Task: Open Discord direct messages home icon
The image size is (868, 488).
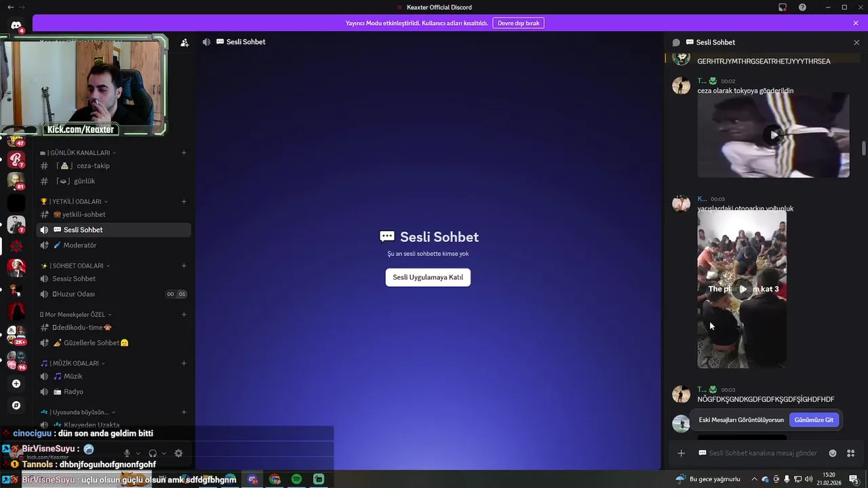Action: 16,25
